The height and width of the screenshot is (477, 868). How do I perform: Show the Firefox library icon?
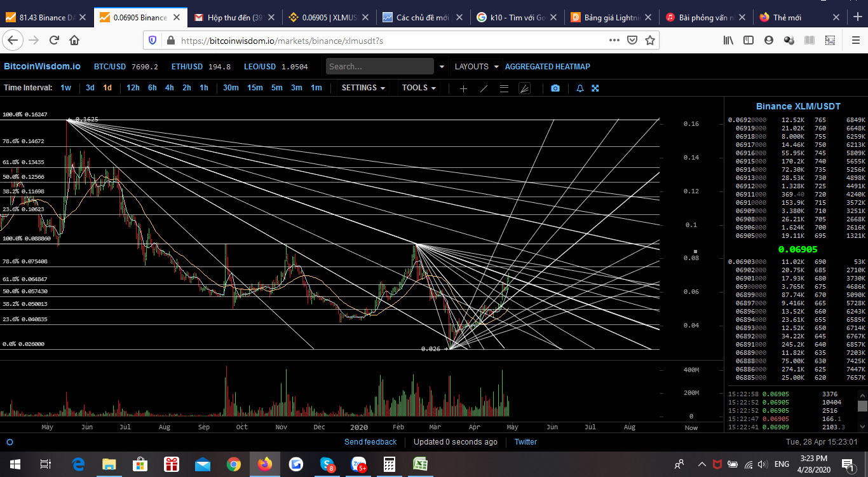pos(728,40)
